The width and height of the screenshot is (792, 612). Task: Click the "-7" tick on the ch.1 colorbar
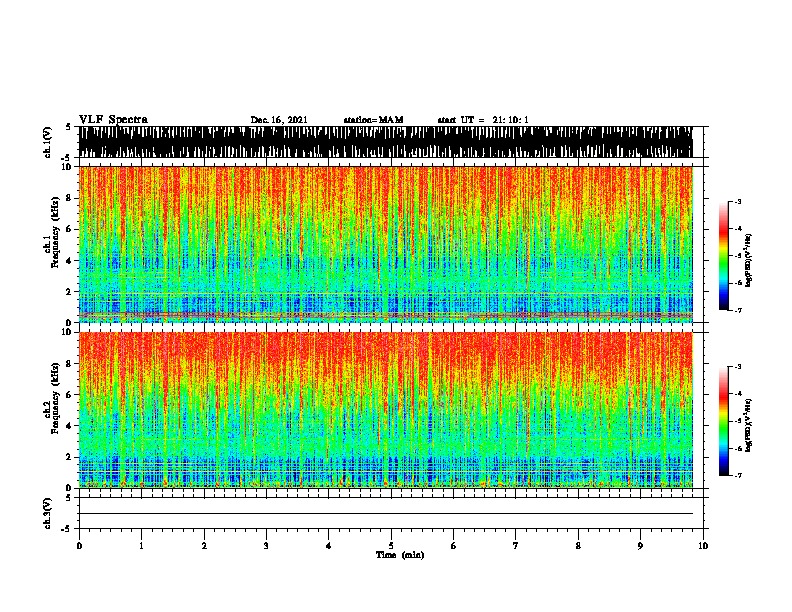(738, 311)
